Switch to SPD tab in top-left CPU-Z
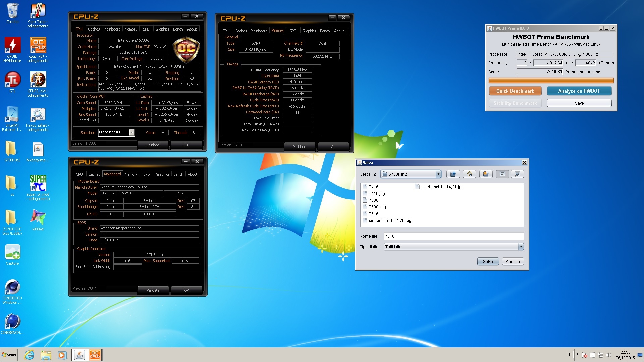644x362 pixels. [146, 29]
